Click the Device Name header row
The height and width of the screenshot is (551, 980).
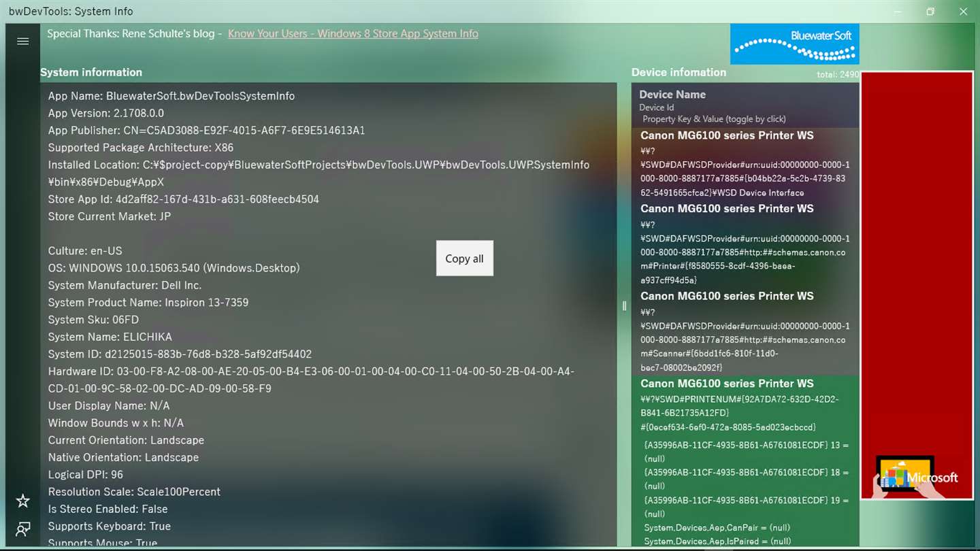click(745, 105)
